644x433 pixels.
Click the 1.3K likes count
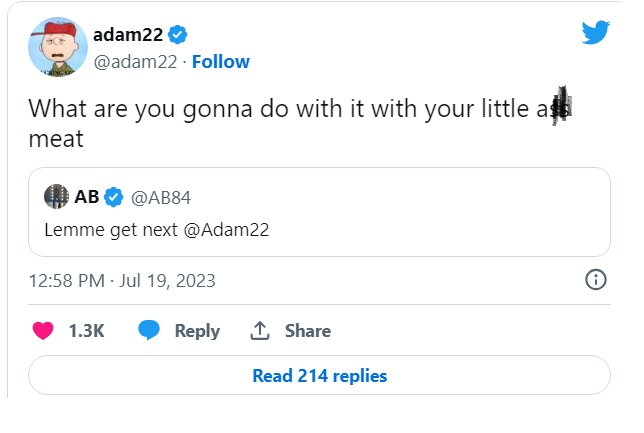pyautogui.click(x=86, y=331)
